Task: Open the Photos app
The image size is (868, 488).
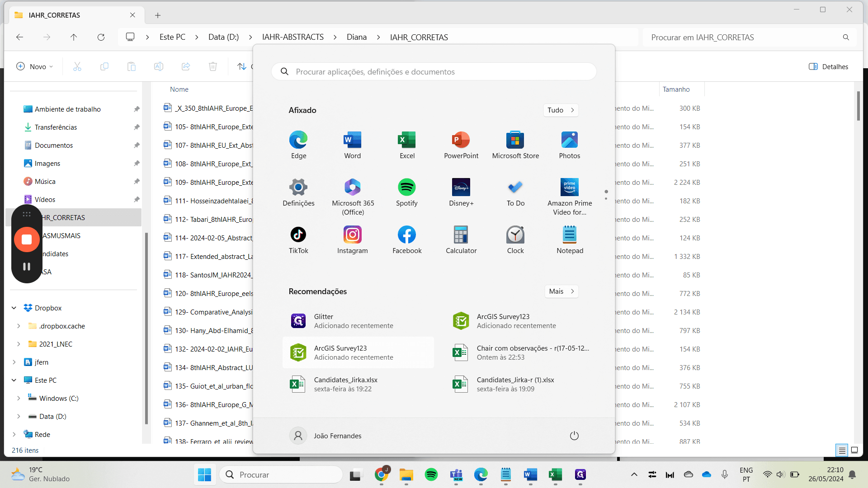Action: (x=570, y=145)
